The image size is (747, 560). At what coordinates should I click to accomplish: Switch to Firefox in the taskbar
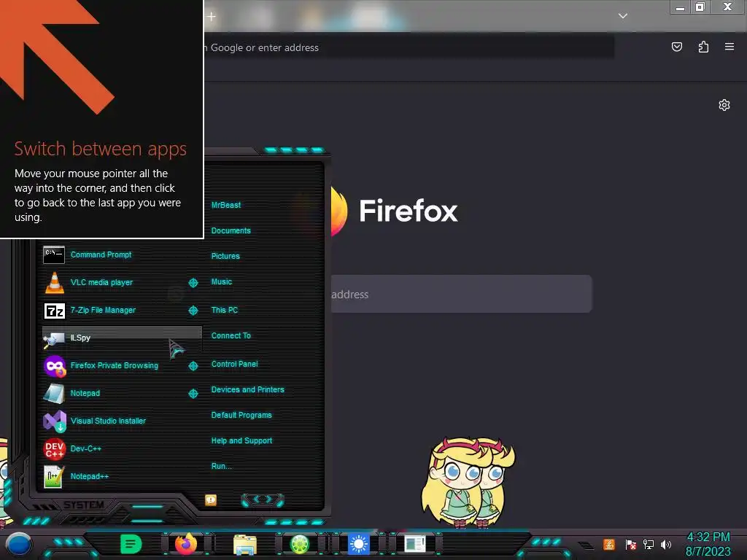click(x=186, y=544)
